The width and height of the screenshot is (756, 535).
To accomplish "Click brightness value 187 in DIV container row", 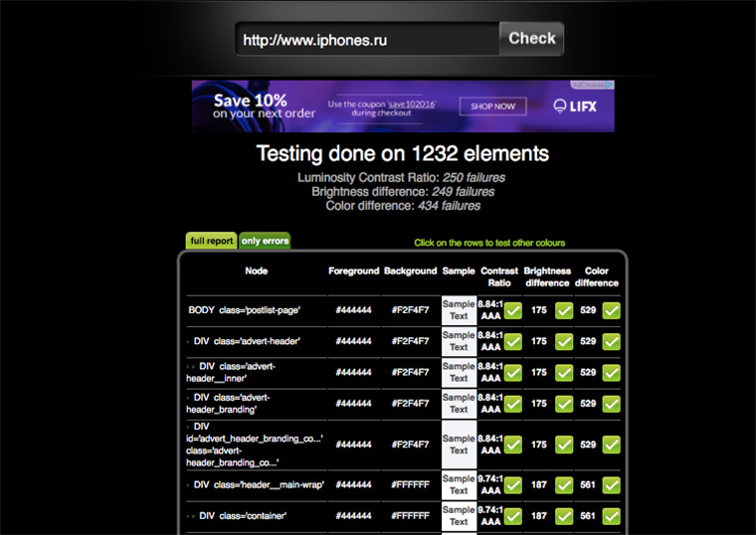I will pyautogui.click(x=539, y=516).
